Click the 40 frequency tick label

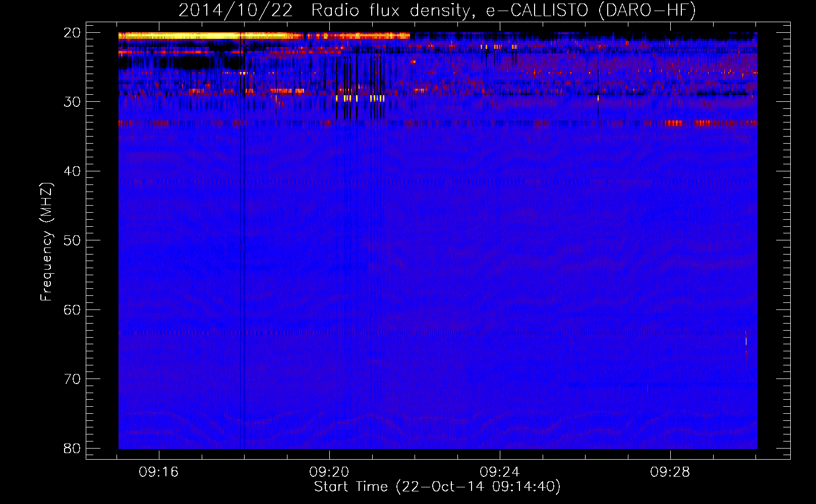tap(72, 171)
